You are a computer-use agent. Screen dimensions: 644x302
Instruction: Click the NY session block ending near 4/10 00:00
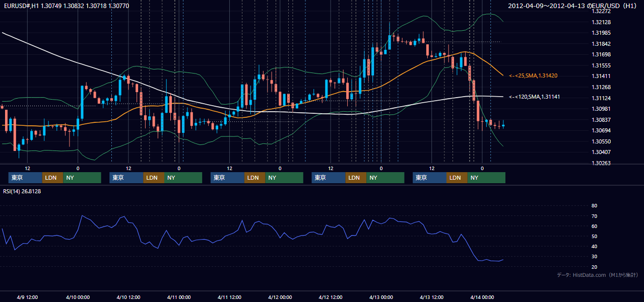pos(82,178)
